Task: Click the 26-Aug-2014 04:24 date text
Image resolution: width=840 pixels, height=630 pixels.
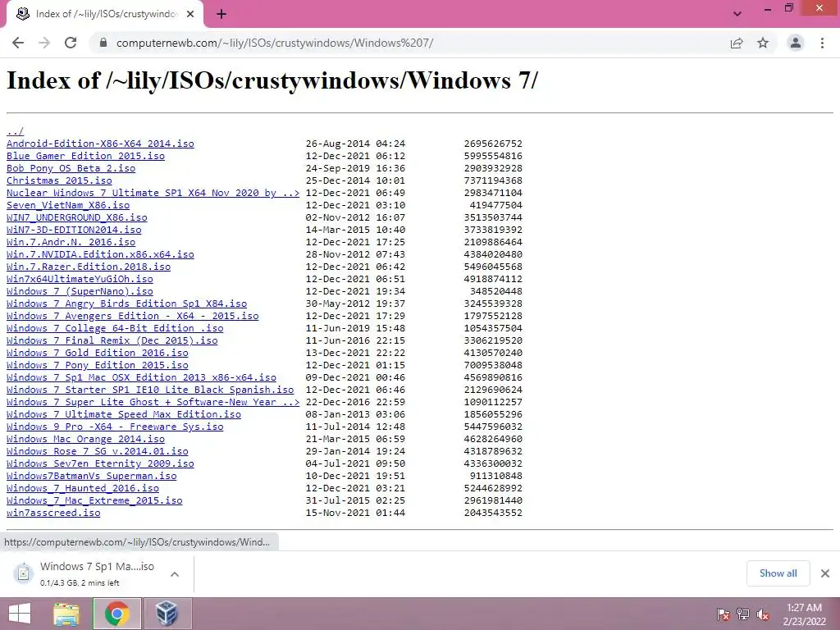Action: pos(356,144)
